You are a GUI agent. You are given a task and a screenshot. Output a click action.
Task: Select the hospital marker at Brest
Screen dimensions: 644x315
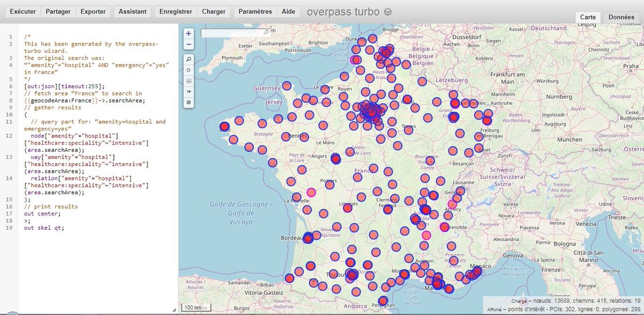(x=224, y=127)
